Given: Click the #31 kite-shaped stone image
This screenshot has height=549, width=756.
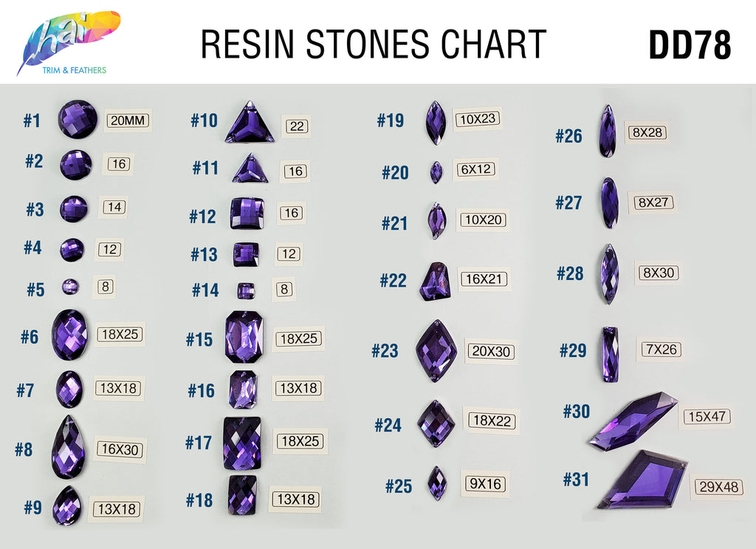Looking at the screenshot, I should [642, 480].
